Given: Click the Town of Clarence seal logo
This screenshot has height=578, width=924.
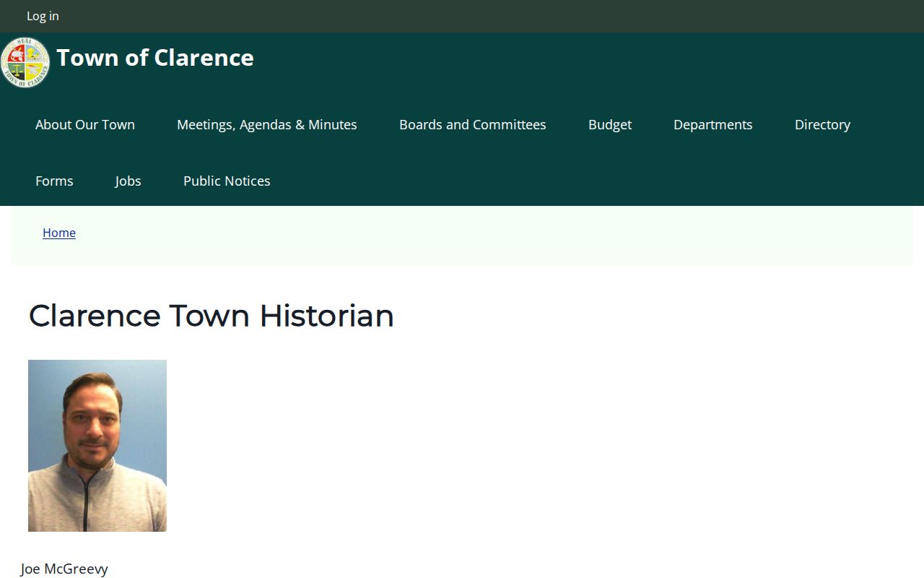Looking at the screenshot, I should (x=25, y=63).
